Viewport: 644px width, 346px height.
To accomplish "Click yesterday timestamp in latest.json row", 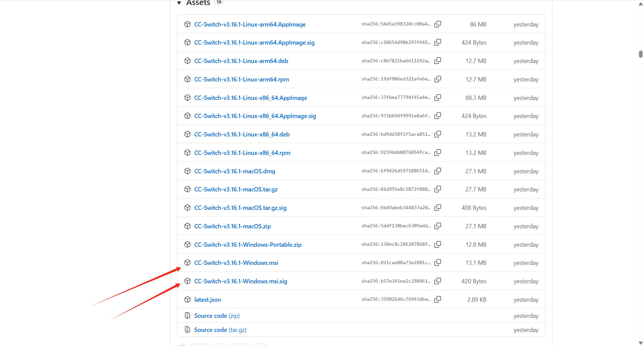I will point(526,300).
